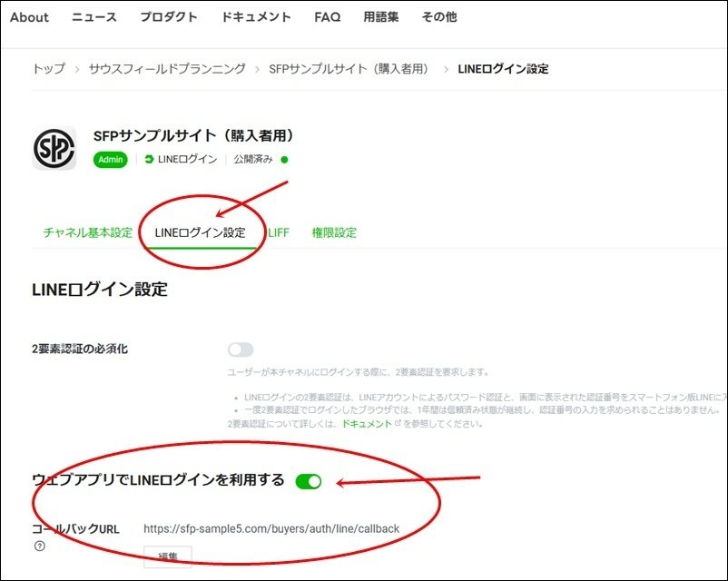Open the ドキュメント link about 2要素認証
The width and height of the screenshot is (728, 581).
(x=367, y=424)
